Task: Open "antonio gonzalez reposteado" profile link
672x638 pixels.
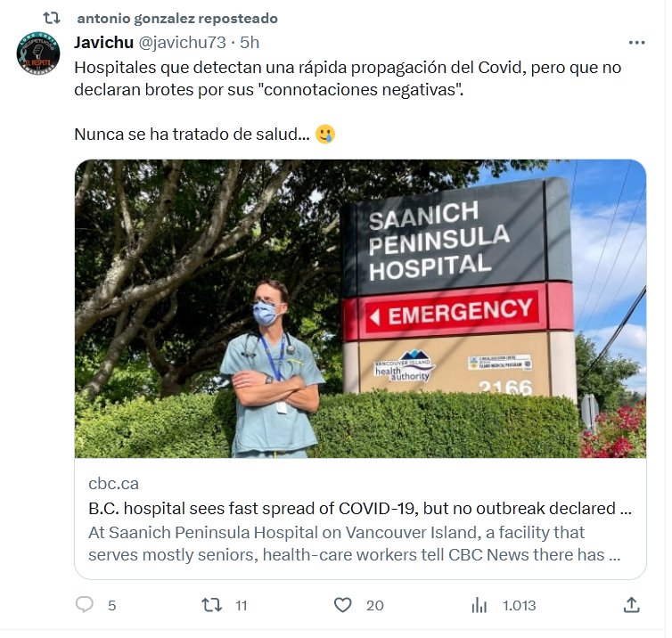Action: tap(177, 19)
